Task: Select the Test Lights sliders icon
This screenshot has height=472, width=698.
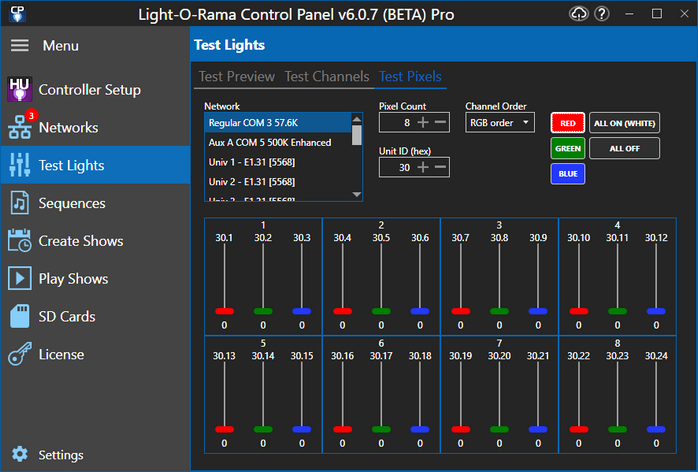Action: click(x=20, y=165)
